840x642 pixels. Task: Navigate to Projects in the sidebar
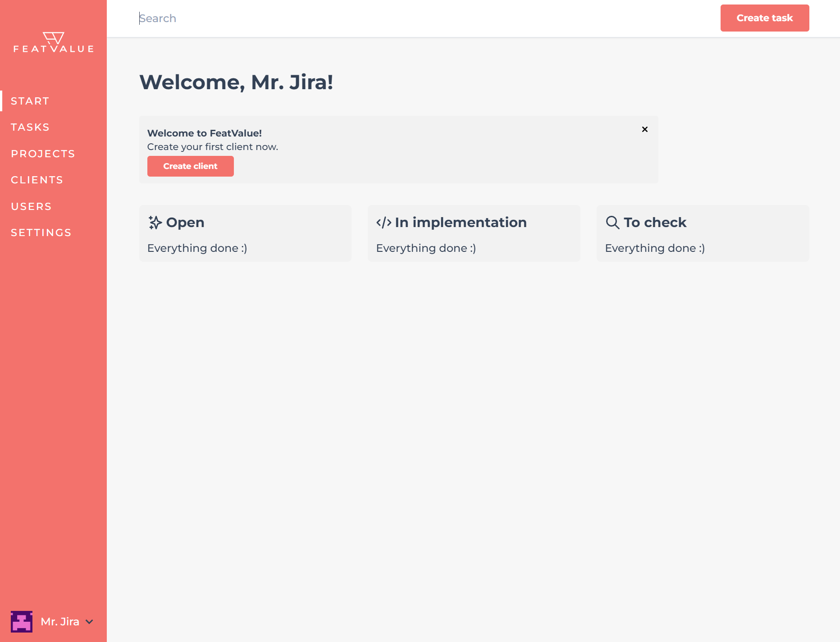point(43,154)
